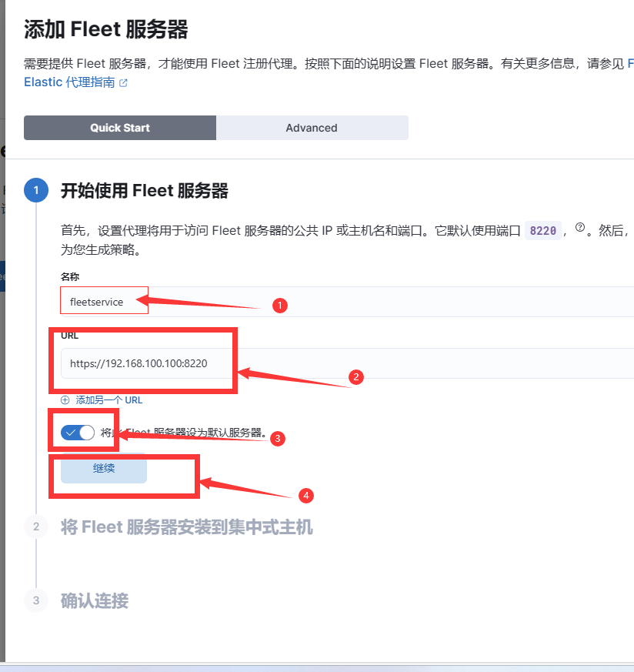Viewport: 634px width, 672px height.
Task: Click the 名称 field containing fleetservice
Action: 347,302
